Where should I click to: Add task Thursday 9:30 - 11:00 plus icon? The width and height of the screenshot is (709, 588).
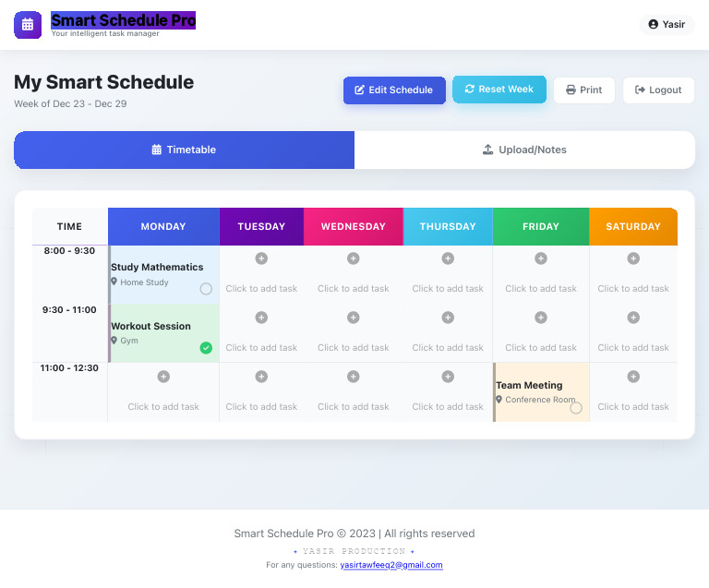448,318
